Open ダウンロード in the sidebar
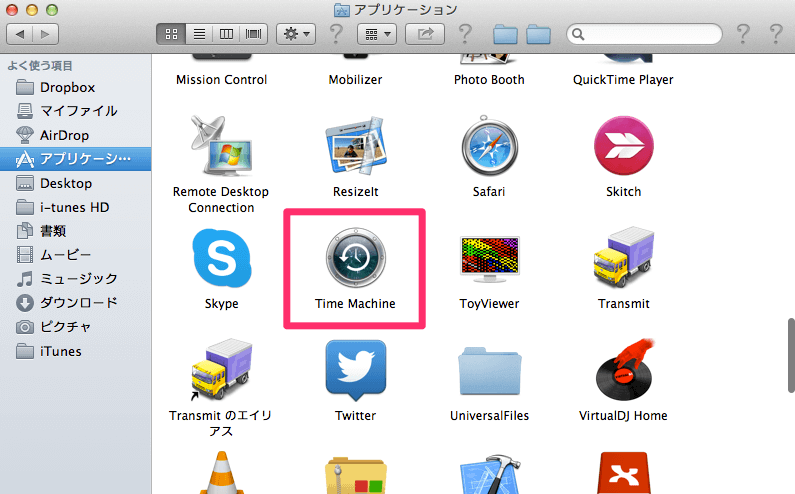The image size is (795, 494). pos(76,303)
